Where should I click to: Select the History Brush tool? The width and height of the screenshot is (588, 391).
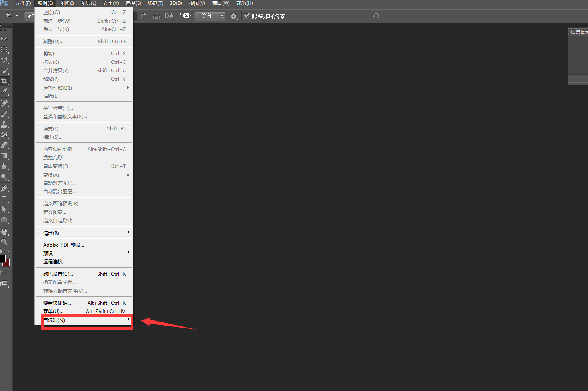click(x=4, y=135)
